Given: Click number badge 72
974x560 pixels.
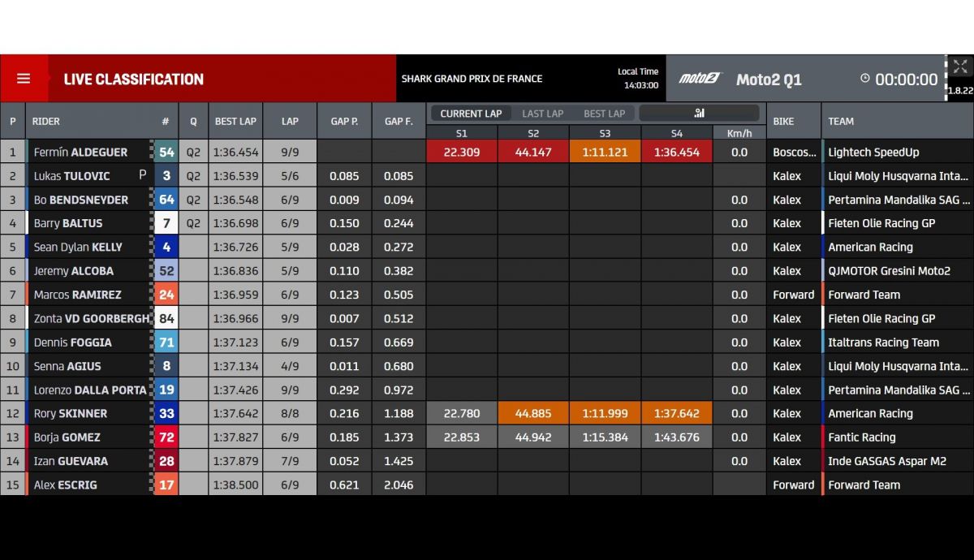Looking at the screenshot, I should [x=166, y=437].
